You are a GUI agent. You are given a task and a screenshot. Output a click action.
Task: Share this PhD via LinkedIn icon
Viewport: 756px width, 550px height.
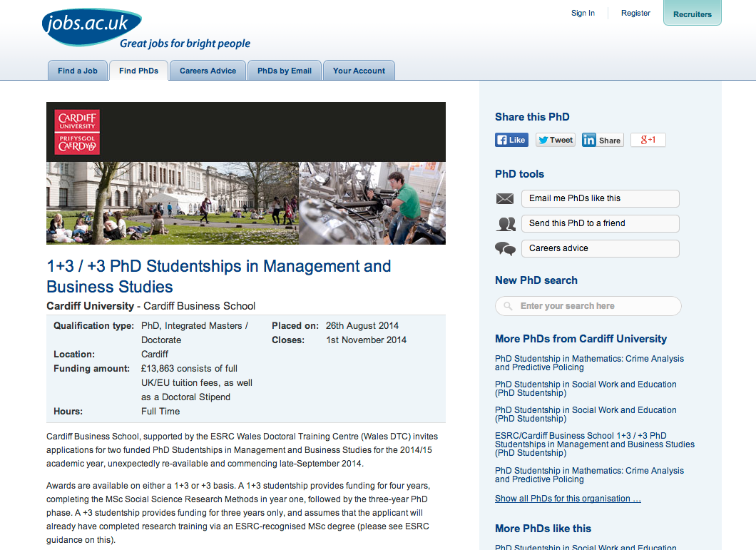tap(602, 140)
